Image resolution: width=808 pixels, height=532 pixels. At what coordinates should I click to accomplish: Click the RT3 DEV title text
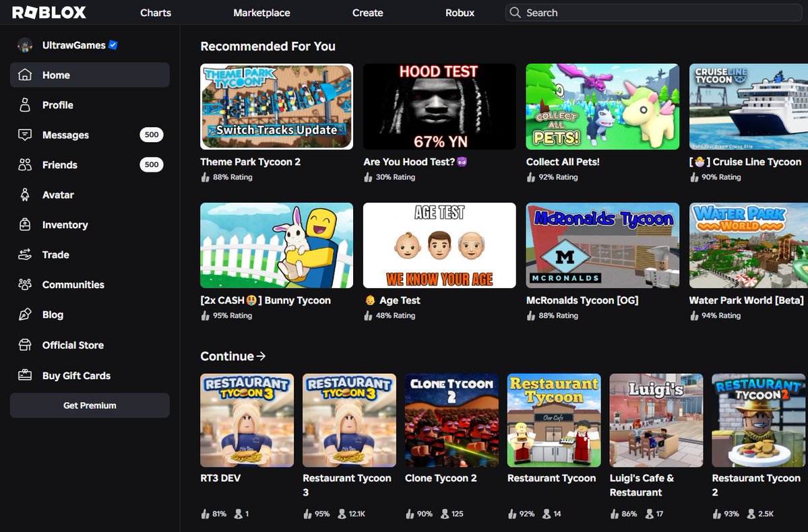[220, 478]
